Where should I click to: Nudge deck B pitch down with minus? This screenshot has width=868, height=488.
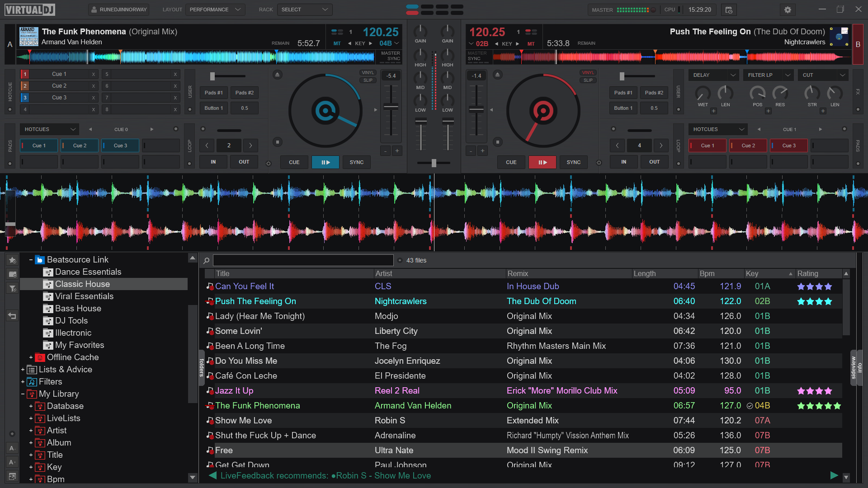(x=471, y=151)
